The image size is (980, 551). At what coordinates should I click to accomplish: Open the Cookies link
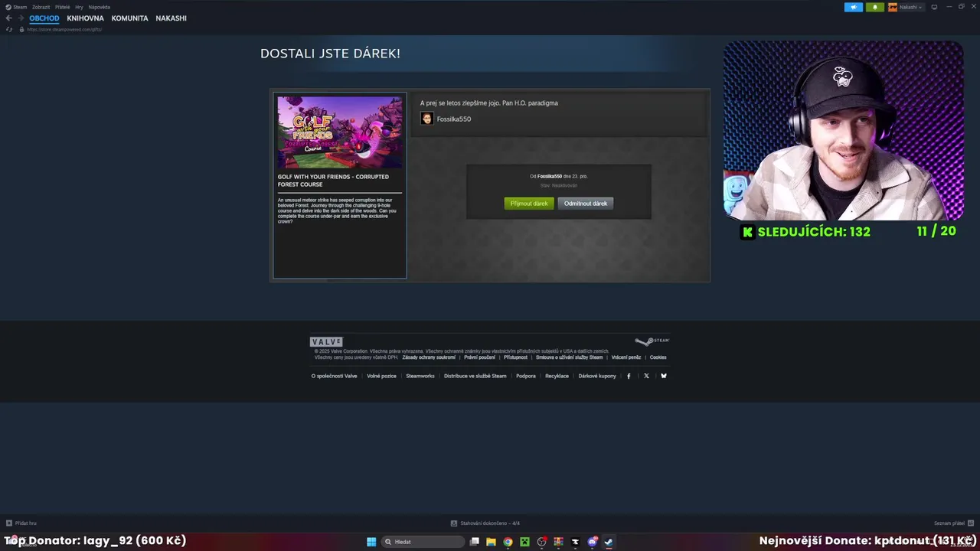pos(658,357)
